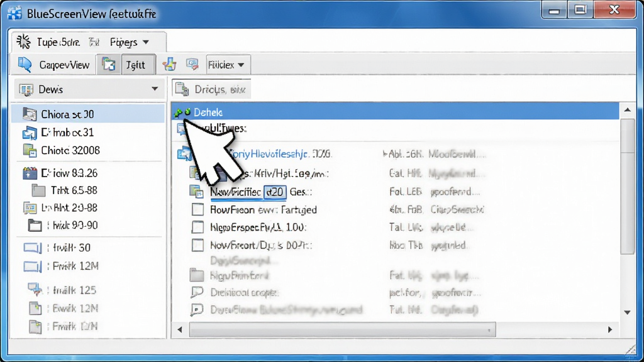This screenshot has width=644, height=362.
Task: Select the Dricius tab
Action: [211, 89]
